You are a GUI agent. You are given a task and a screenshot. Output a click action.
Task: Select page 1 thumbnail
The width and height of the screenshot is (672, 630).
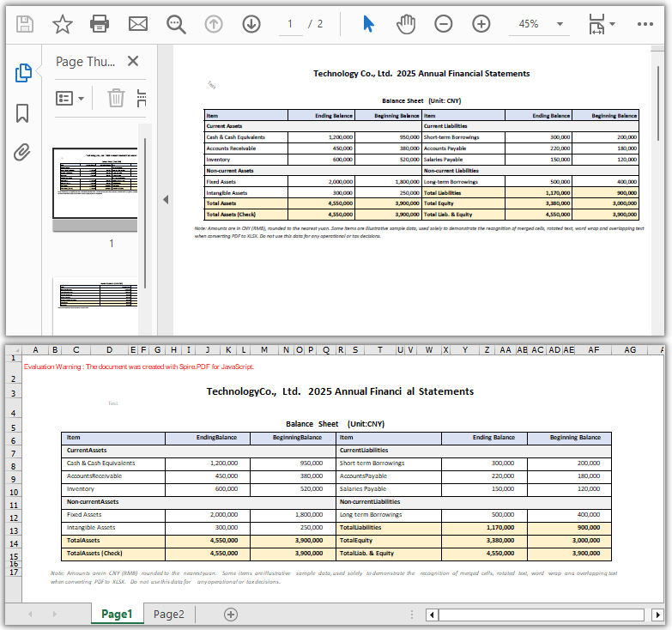95,184
